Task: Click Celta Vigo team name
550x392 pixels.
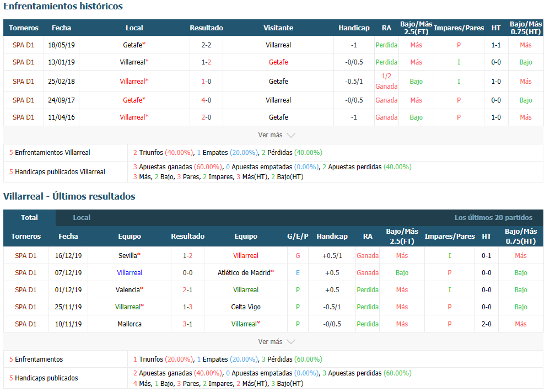Action: pos(246,307)
